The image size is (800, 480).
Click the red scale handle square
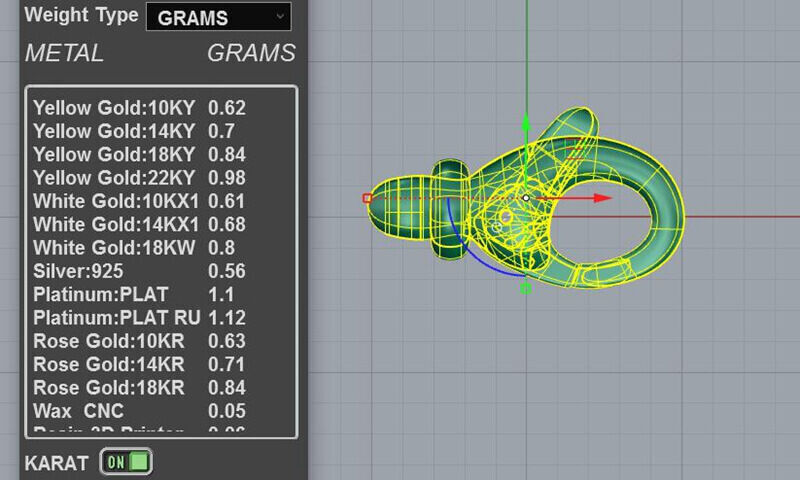367,198
